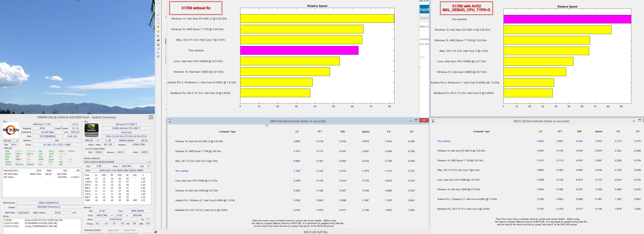This screenshot has height=234, width=644.
Task: Open the CPU #0 selector dropdown
Action: tap(11, 141)
